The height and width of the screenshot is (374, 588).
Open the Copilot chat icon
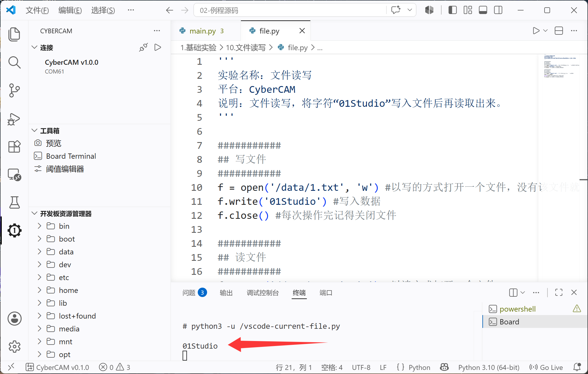click(x=396, y=10)
